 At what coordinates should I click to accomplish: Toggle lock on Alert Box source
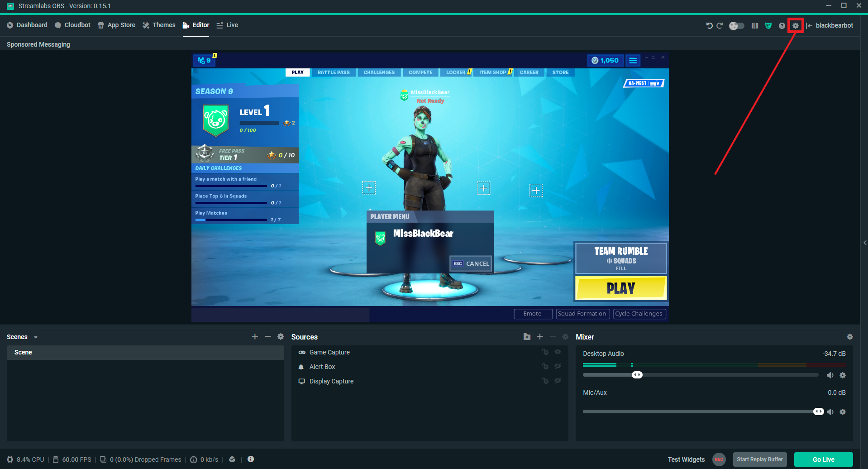(545, 366)
